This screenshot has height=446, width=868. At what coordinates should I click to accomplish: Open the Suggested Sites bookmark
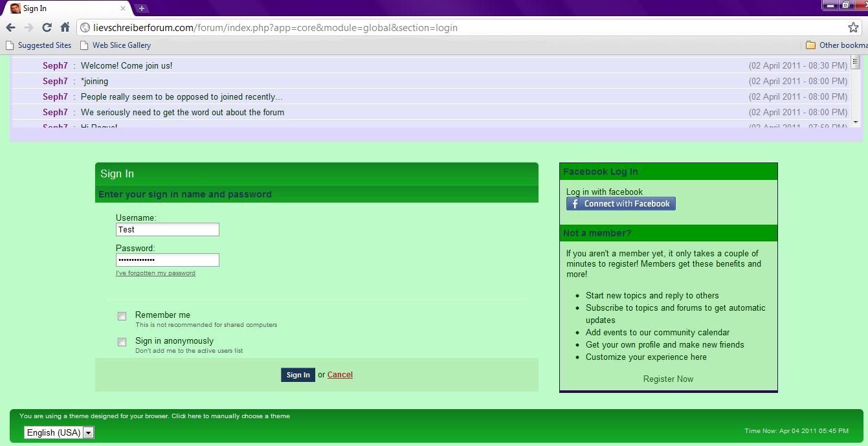tap(39, 45)
